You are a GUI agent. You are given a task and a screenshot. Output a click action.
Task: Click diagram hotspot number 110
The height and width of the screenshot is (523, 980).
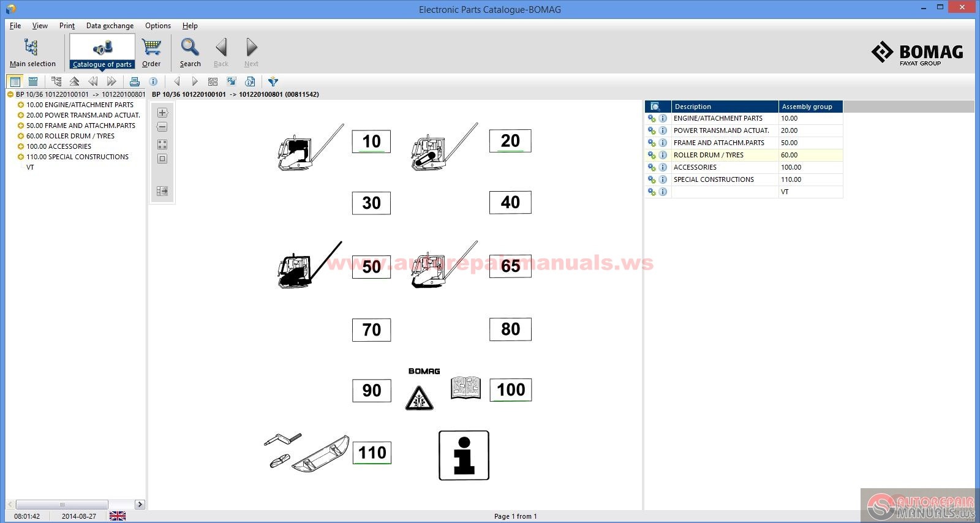point(372,453)
